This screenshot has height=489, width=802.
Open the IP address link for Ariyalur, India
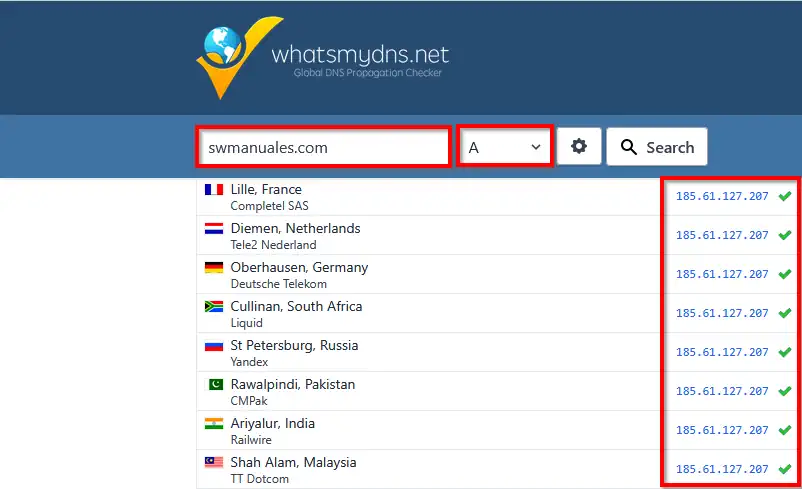click(722, 430)
